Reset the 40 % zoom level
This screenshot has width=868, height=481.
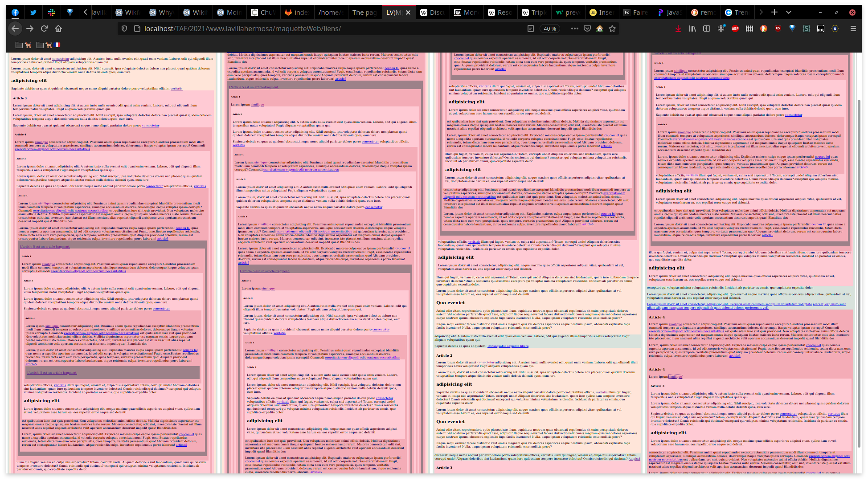point(550,29)
